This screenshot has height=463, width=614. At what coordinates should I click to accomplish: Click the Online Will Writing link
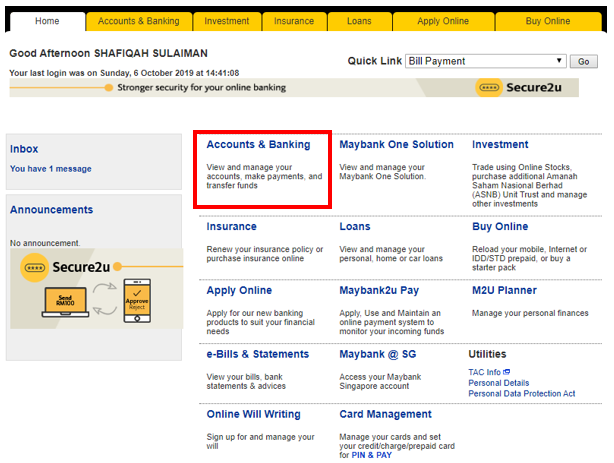(x=253, y=414)
